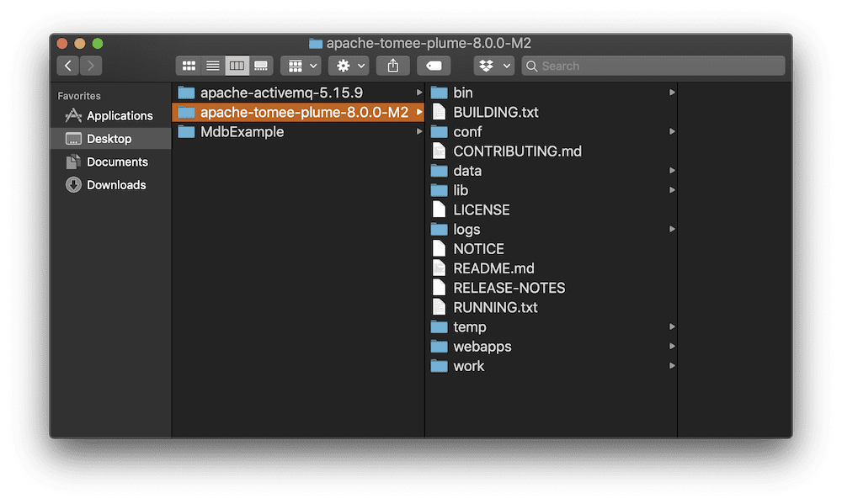Screen dimensions: 842x504
Task: Click the work folder icon
Action: click(440, 366)
